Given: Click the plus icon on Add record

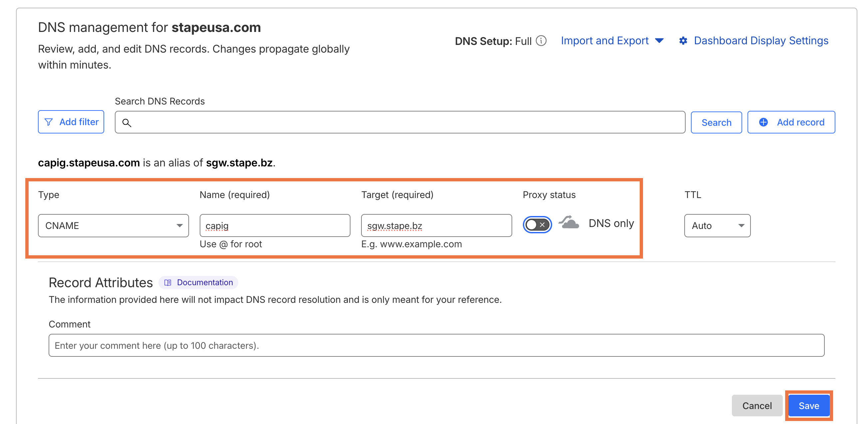Looking at the screenshot, I should coord(763,122).
